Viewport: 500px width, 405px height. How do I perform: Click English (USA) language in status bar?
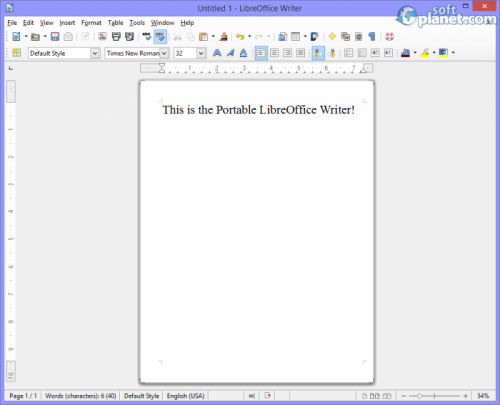pos(185,396)
